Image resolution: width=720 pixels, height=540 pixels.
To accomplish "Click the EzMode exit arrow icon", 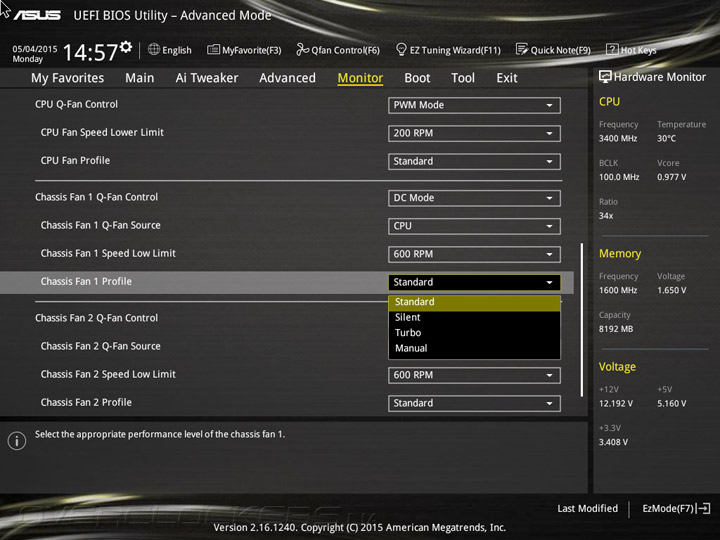I will click(x=703, y=508).
